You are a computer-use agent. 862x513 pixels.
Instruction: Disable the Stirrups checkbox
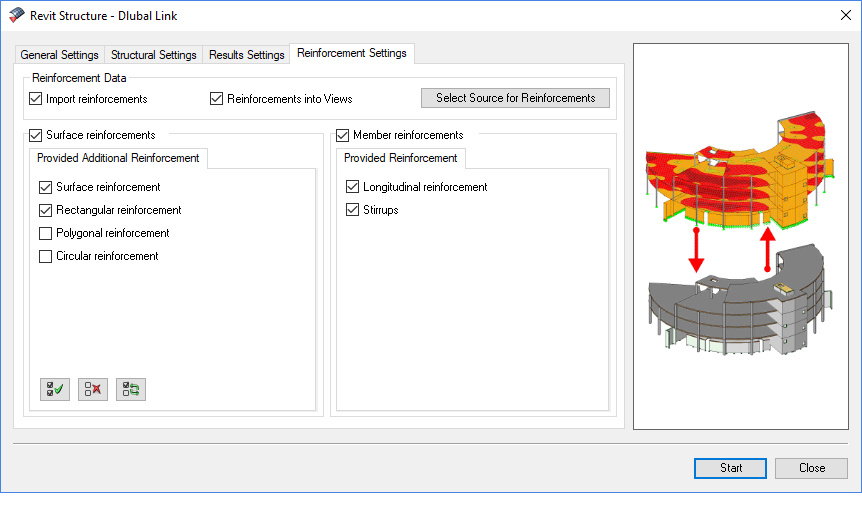[353, 210]
